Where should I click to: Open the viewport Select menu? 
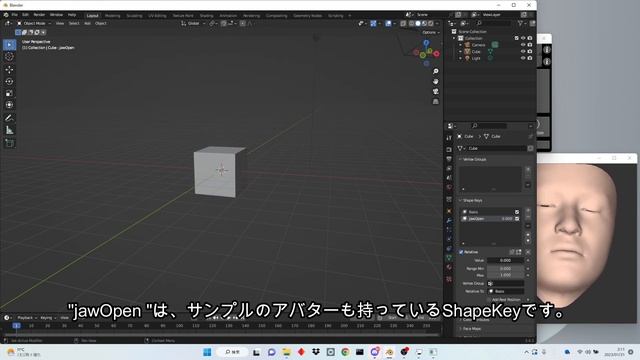pos(74,23)
